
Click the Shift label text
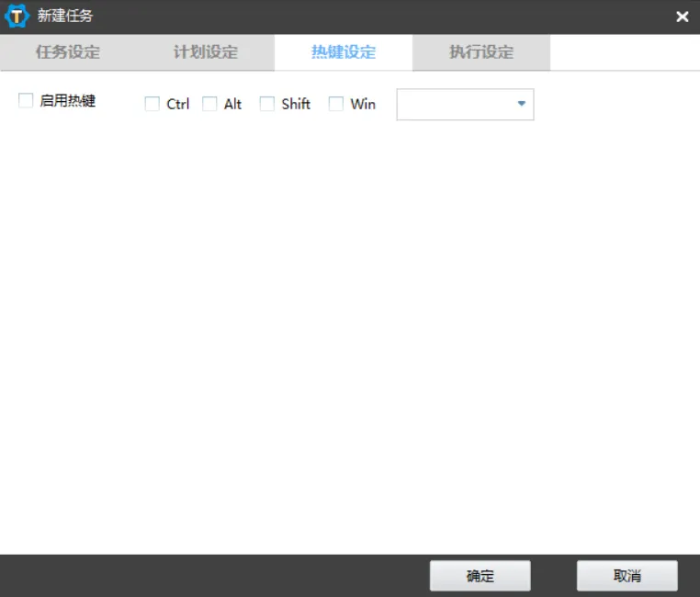coord(296,104)
